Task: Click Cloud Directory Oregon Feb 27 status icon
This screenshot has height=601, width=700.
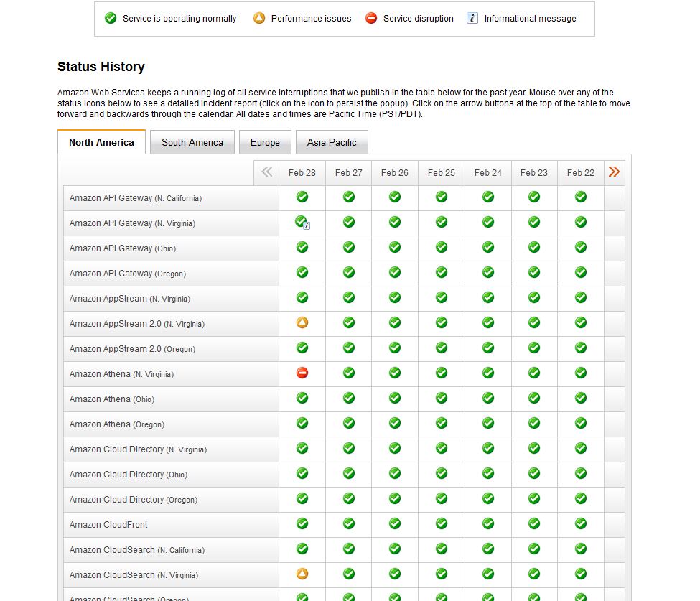Action: pos(349,498)
